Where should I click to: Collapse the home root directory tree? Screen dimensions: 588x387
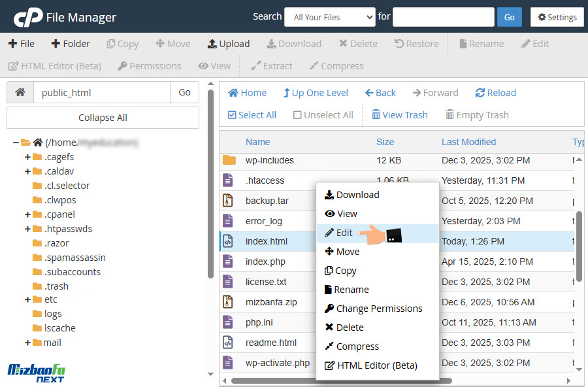[x=15, y=143]
